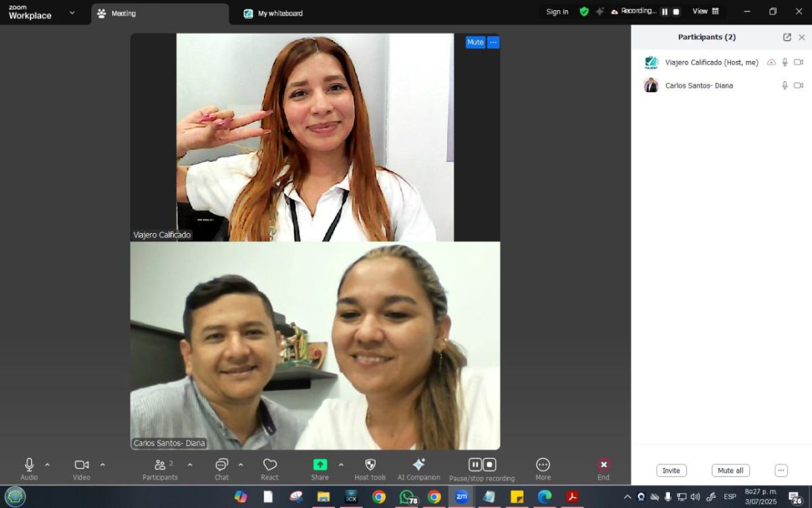Expand the Video options arrow
The height and width of the screenshot is (508, 812).
(x=103, y=465)
